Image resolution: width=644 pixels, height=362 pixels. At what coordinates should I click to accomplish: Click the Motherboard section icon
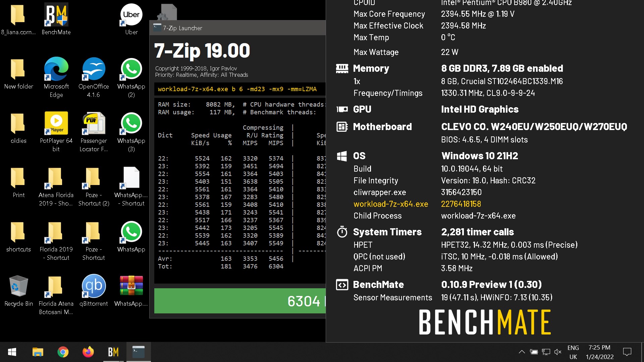(342, 127)
